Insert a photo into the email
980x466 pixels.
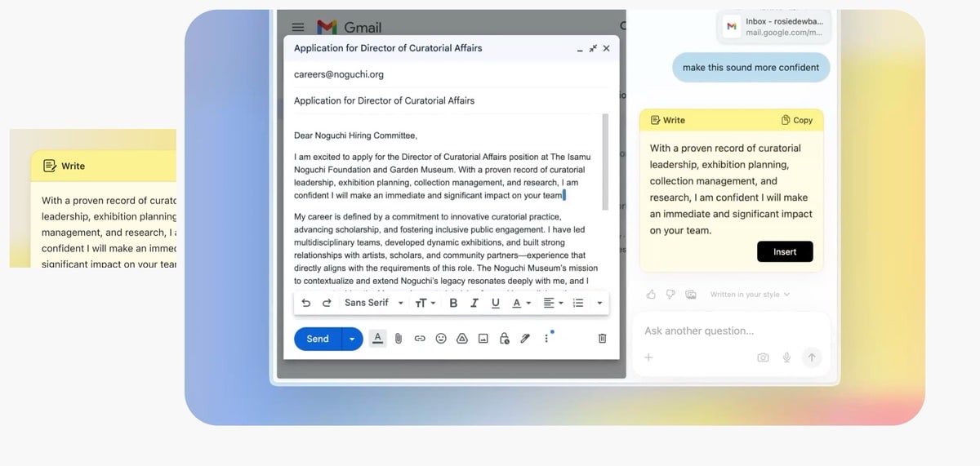[x=483, y=339]
